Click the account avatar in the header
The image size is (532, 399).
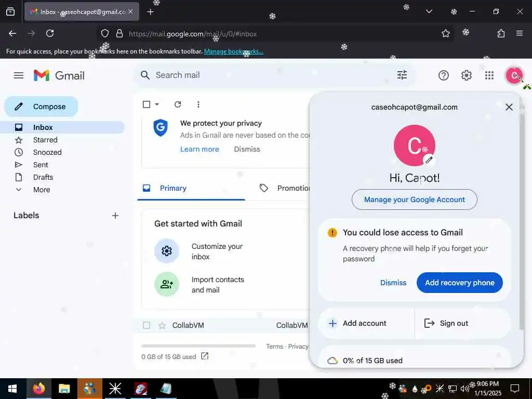[x=514, y=75]
